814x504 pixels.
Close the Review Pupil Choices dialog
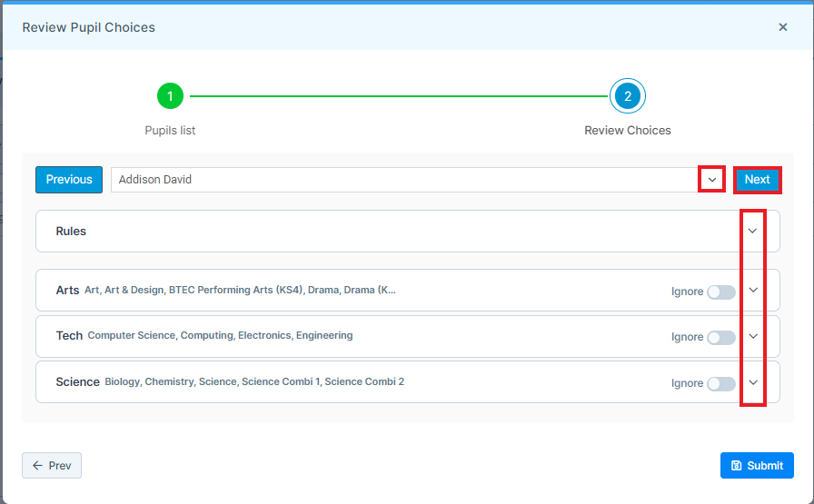783,27
